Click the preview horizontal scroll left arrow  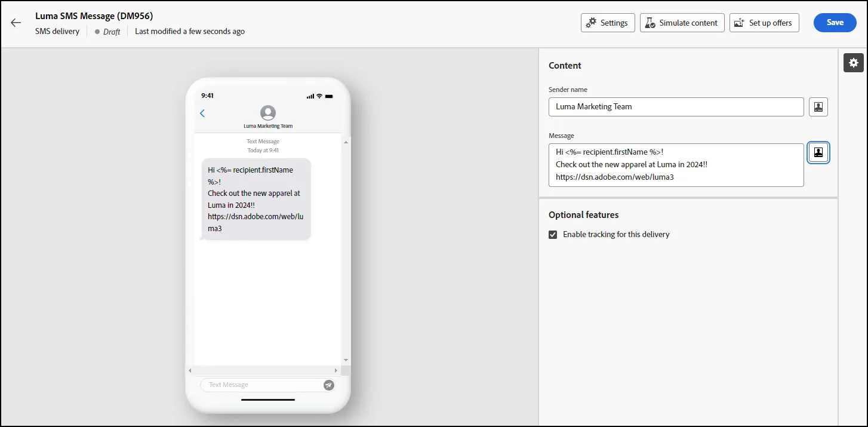pos(190,371)
